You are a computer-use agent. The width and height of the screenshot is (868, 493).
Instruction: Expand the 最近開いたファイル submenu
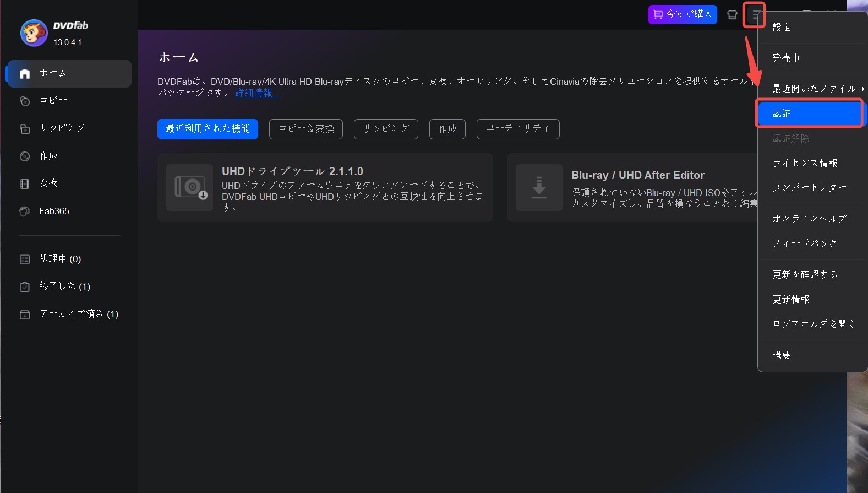pyautogui.click(x=812, y=89)
